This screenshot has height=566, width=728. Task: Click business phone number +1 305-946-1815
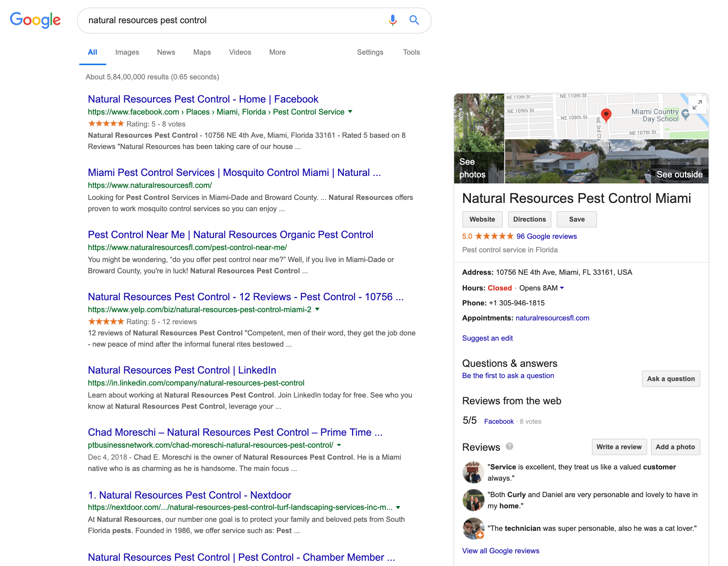tap(517, 303)
